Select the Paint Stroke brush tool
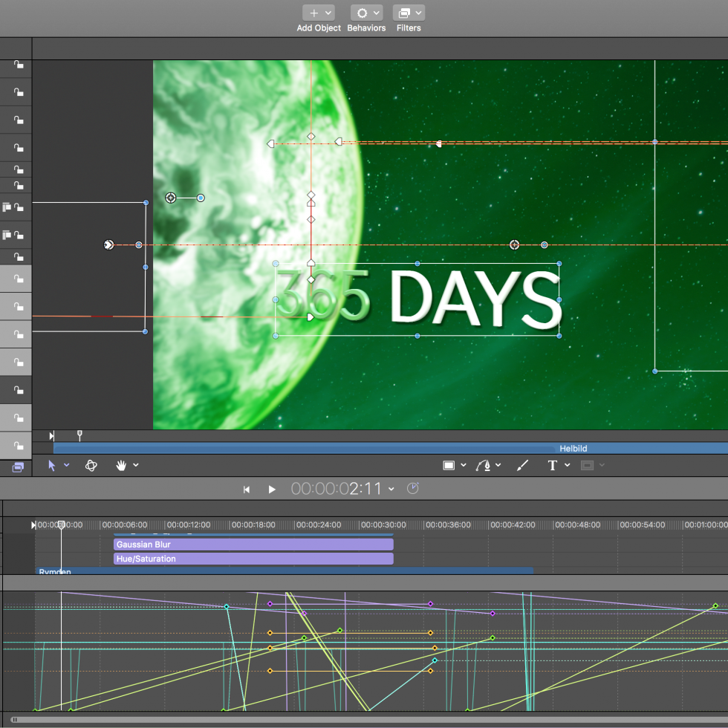 [522, 465]
